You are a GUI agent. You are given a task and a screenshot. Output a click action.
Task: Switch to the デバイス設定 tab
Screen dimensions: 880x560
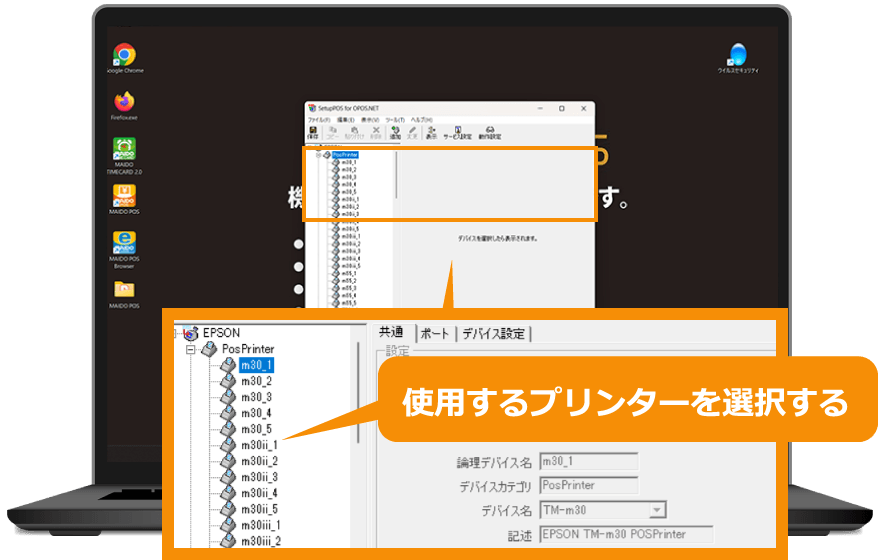[x=494, y=334]
